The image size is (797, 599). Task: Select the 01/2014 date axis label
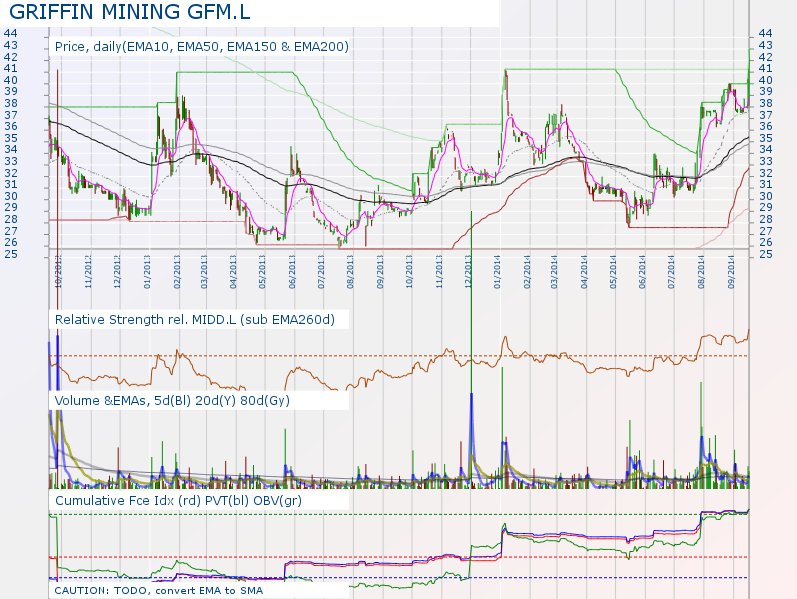tap(498, 272)
